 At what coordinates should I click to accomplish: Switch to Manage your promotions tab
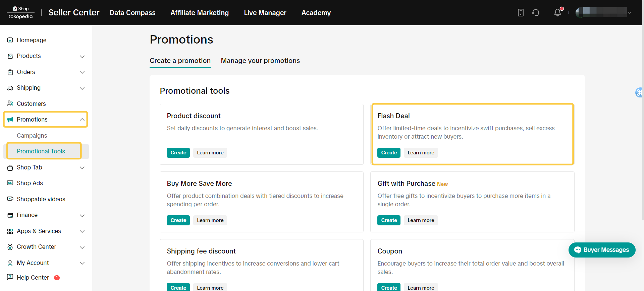[x=260, y=61]
